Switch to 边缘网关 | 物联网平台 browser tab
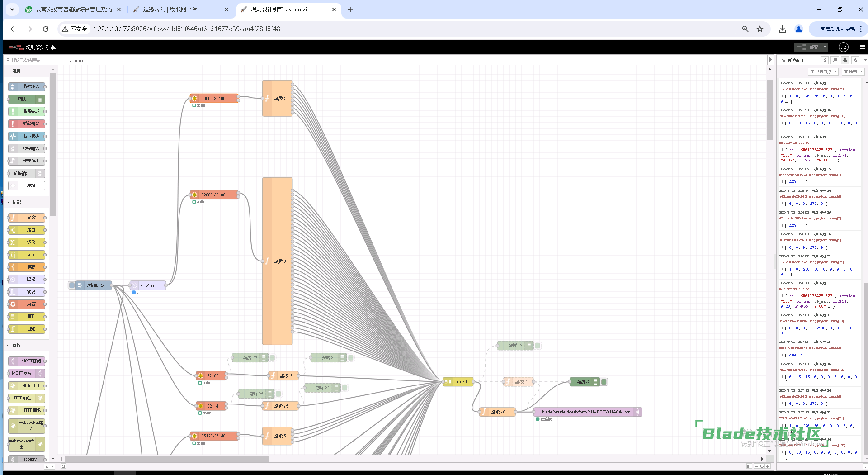Image resolution: width=868 pixels, height=475 pixels. 181,9
